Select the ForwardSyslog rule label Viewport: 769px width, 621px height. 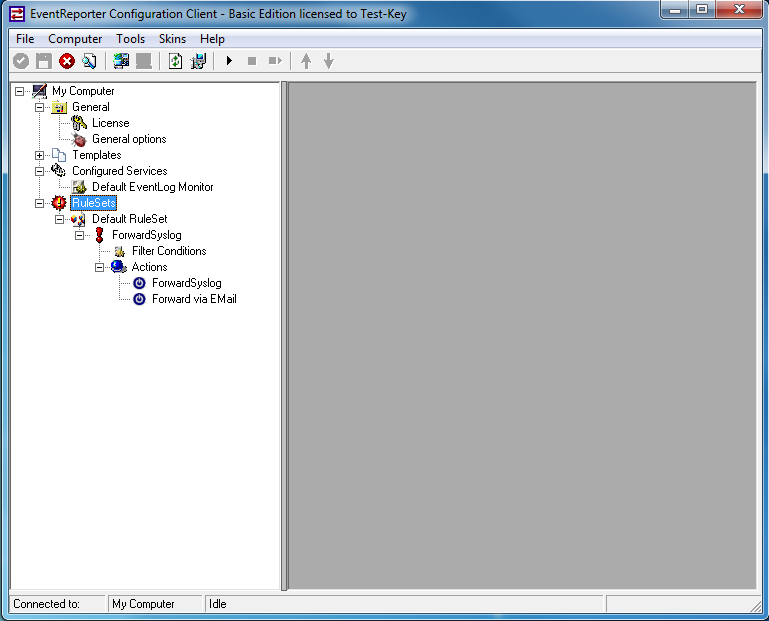[x=147, y=235]
